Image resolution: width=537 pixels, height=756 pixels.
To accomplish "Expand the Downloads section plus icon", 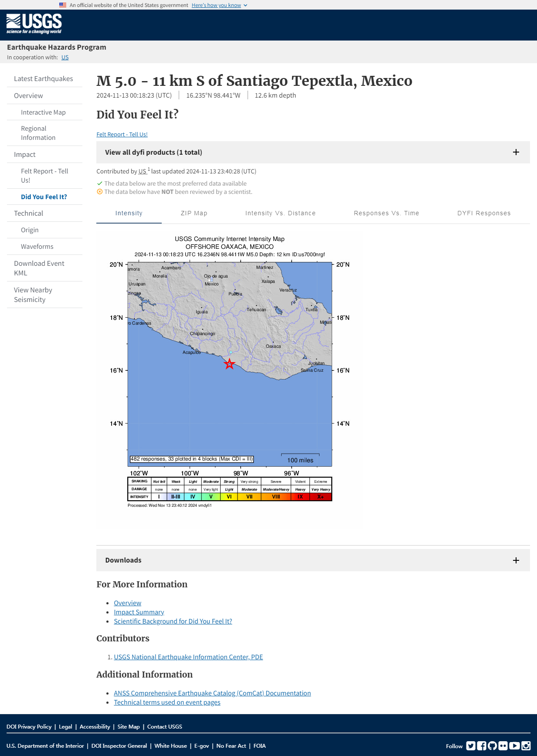I will (516, 560).
